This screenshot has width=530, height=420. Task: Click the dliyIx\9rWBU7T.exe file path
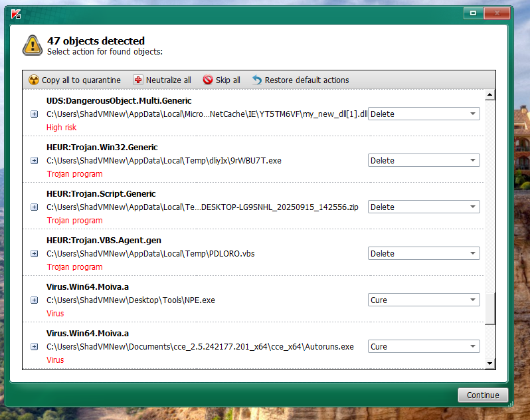coord(164,161)
